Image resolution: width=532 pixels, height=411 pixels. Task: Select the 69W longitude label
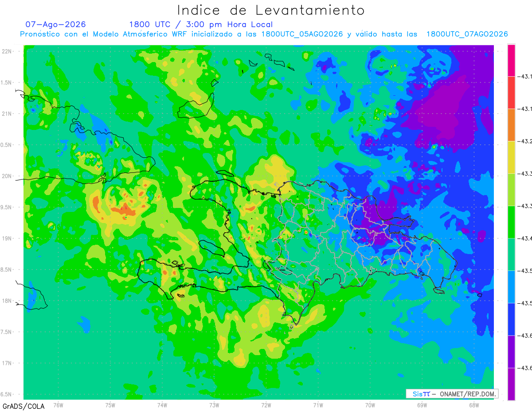coord(422,405)
